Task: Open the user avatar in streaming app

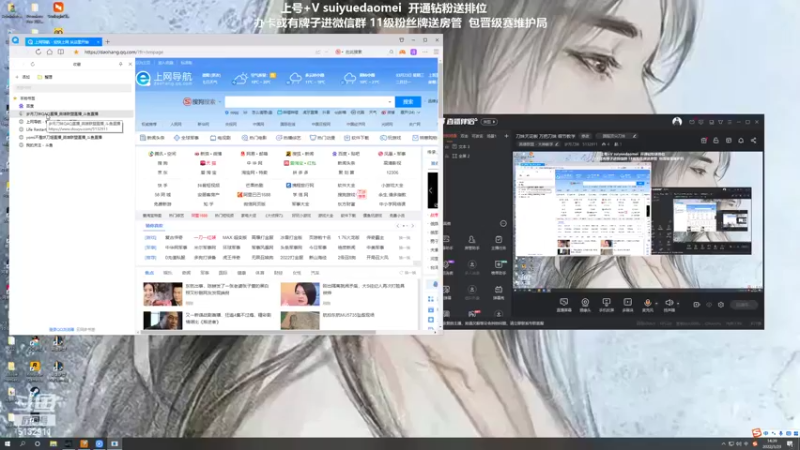Action: click(677, 121)
